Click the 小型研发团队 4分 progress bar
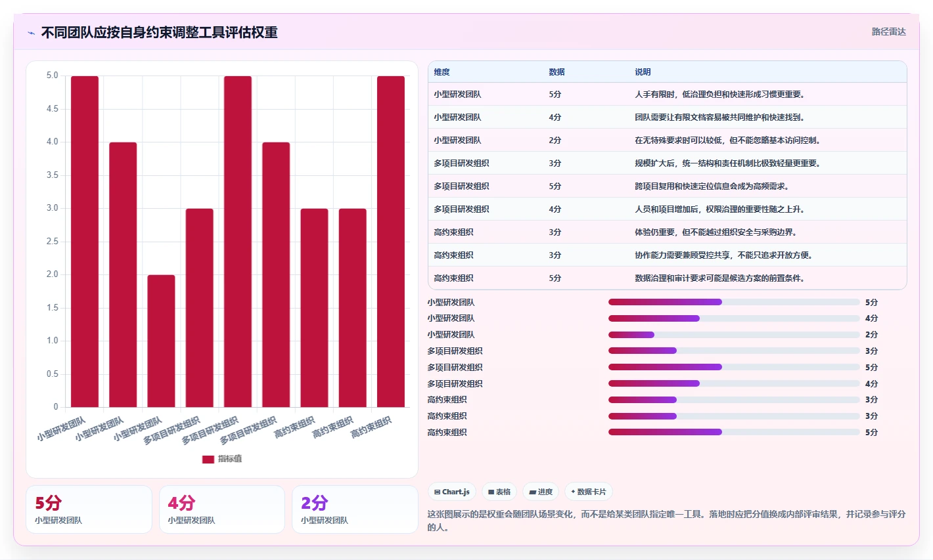This screenshot has width=933, height=560. 734,318
